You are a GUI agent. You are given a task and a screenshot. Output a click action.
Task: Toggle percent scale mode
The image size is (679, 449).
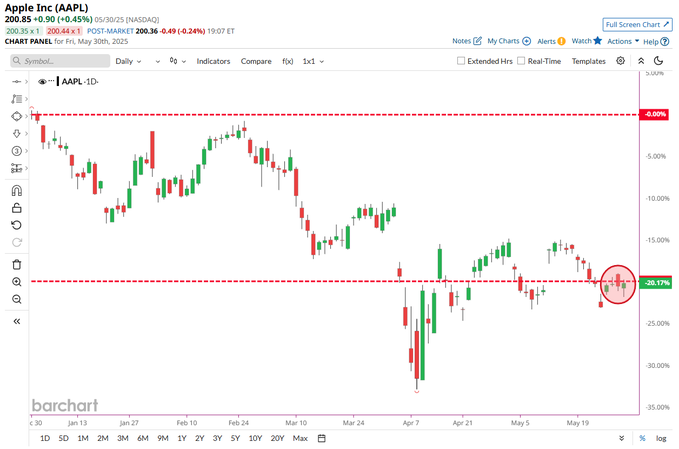tap(642, 439)
